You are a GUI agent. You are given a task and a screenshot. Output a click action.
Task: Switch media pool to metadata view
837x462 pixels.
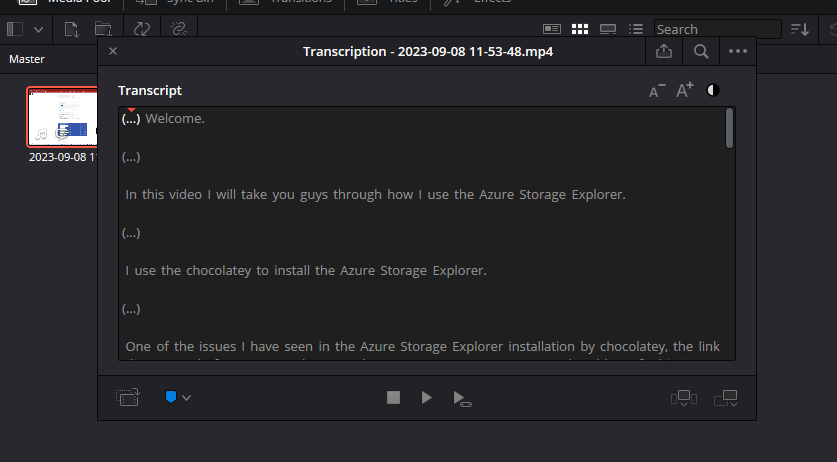tap(552, 29)
